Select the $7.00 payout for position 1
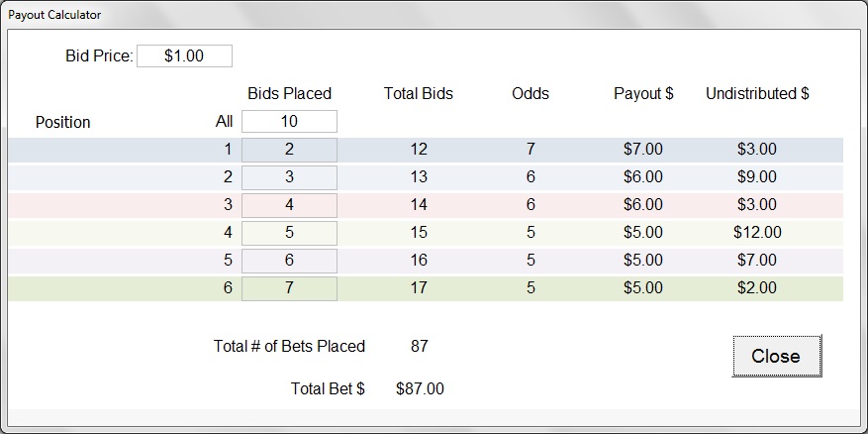 click(x=643, y=150)
